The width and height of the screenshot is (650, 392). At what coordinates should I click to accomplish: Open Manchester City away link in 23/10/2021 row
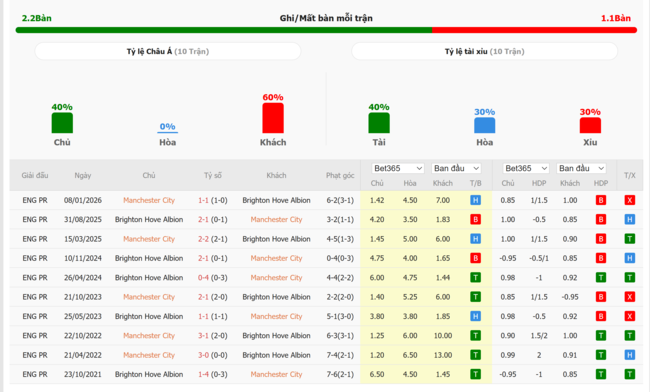click(x=276, y=374)
